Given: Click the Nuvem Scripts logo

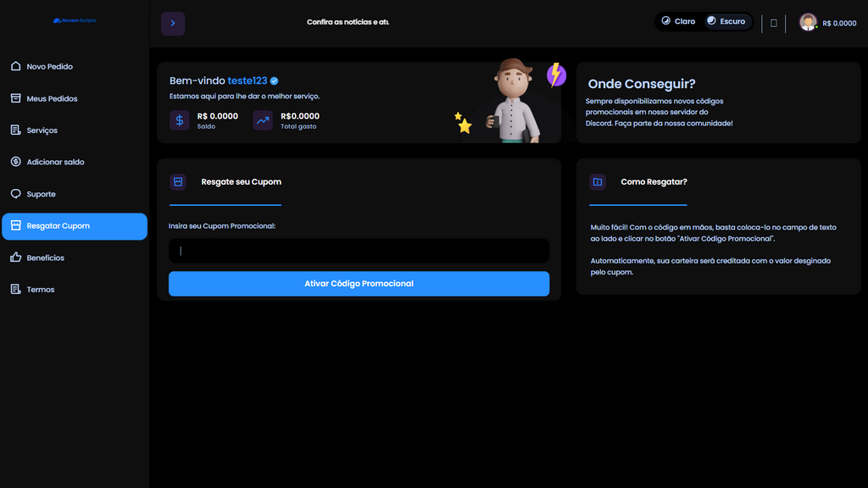Looking at the screenshot, I should click(75, 20).
